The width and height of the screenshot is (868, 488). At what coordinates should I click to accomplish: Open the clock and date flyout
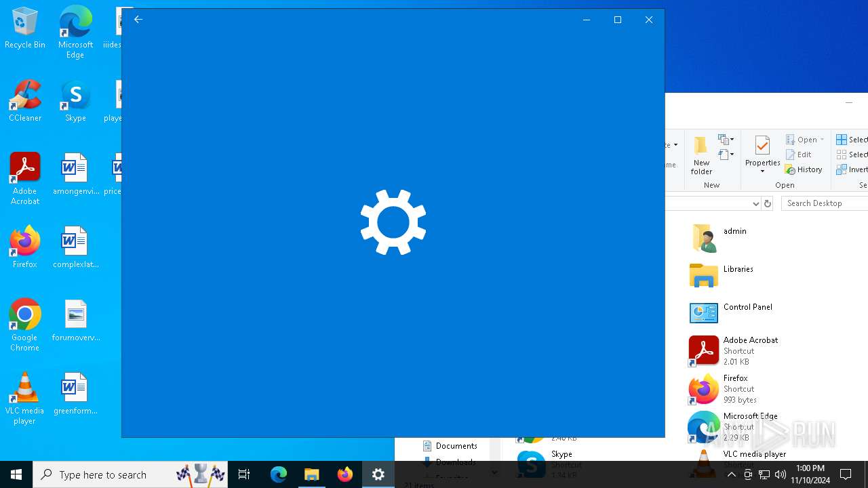click(810, 474)
